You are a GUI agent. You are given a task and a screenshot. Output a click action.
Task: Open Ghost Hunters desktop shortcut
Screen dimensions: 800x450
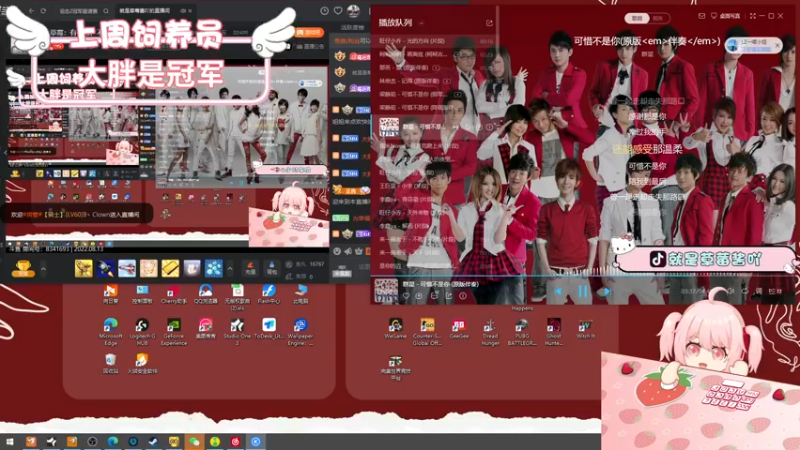tap(554, 332)
